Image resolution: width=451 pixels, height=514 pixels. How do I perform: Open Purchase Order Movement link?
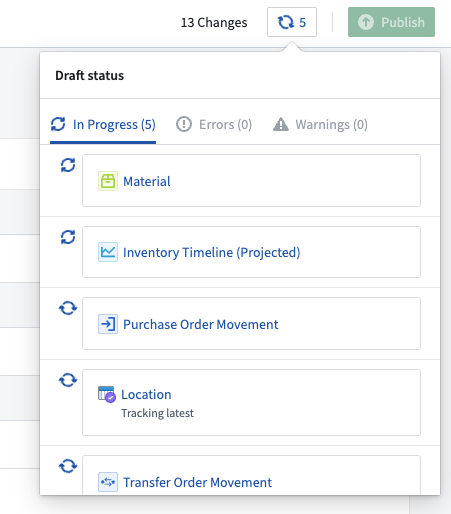coord(201,324)
